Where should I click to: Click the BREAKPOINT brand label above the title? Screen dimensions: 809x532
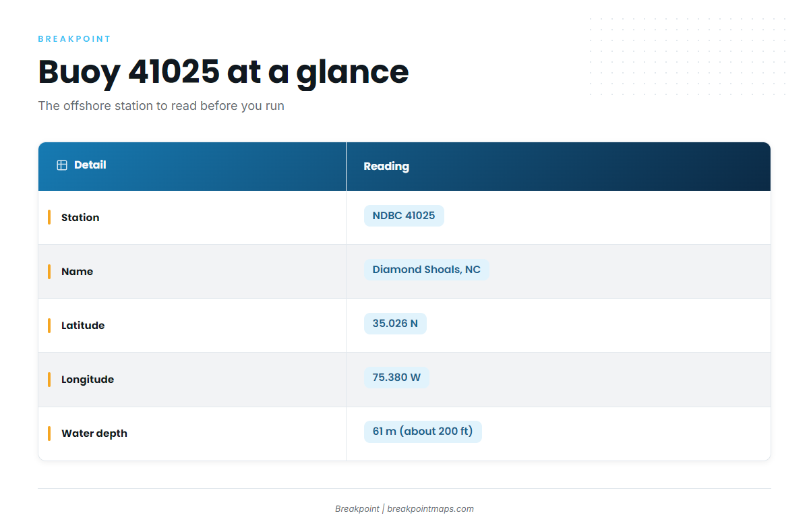[x=74, y=39]
